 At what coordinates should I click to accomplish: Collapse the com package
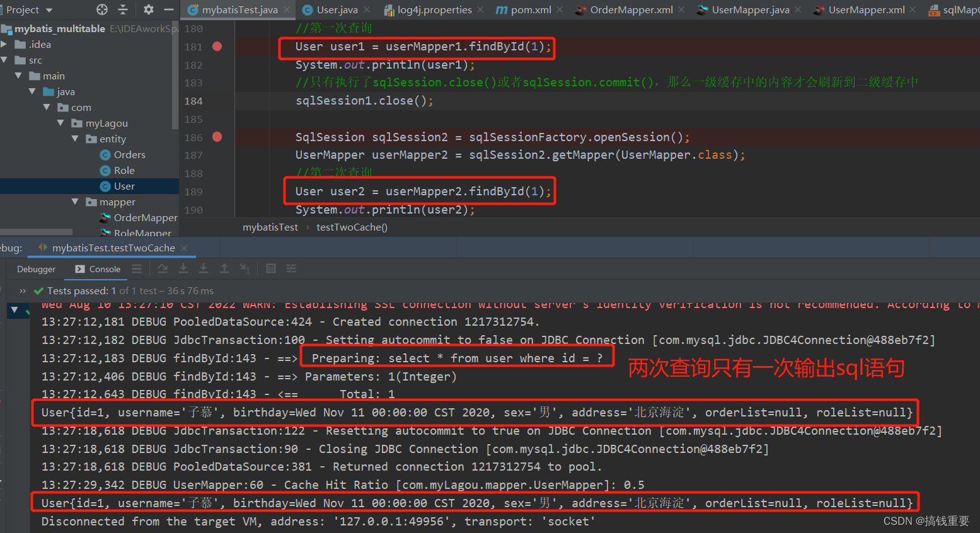point(47,107)
